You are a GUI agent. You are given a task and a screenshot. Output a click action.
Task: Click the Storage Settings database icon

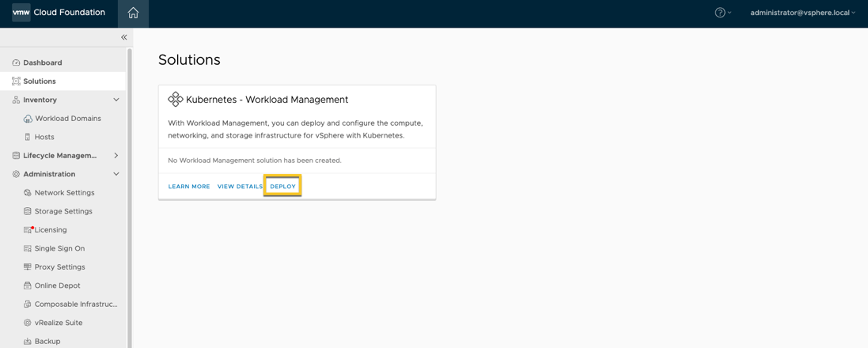(x=28, y=211)
